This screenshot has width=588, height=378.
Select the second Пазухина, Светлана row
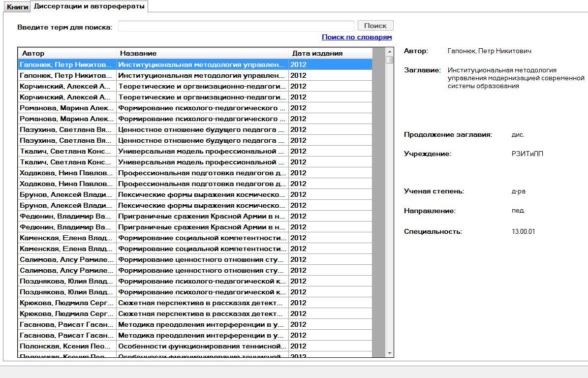pos(195,140)
